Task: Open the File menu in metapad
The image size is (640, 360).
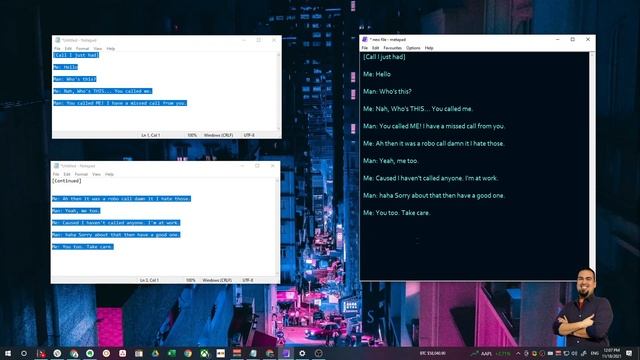Action: [x=364, y=48]
